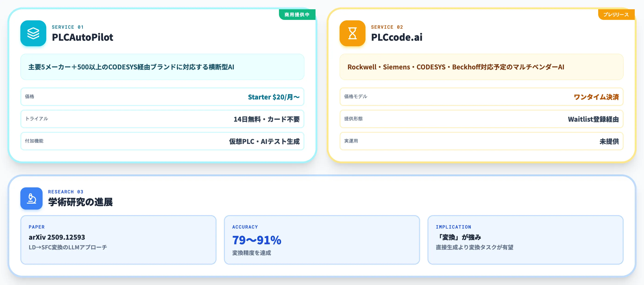The height and width of the screenshot is (285, 644).
Task: Click the Rockwell・Siemens multi-vendor description banner
Action: click(x=482, y=67)
